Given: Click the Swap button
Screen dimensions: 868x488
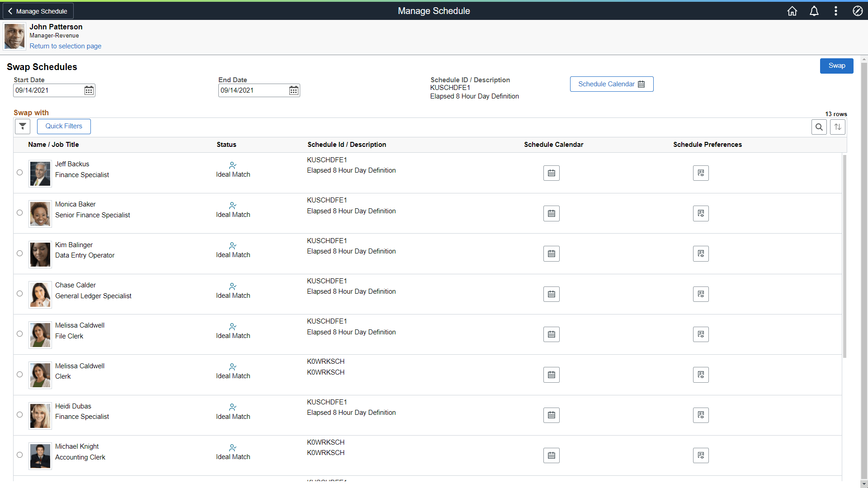Looking at the screenshot, I should coord(836,66).
